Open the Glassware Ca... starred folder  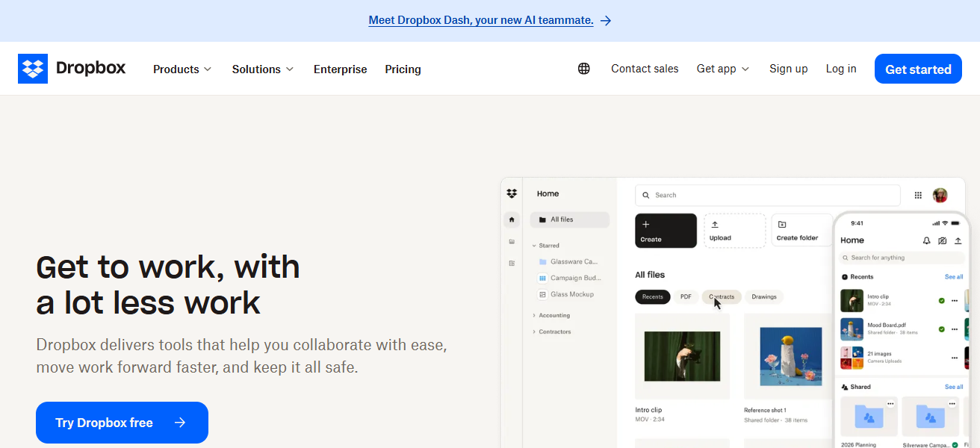(568, 262)
